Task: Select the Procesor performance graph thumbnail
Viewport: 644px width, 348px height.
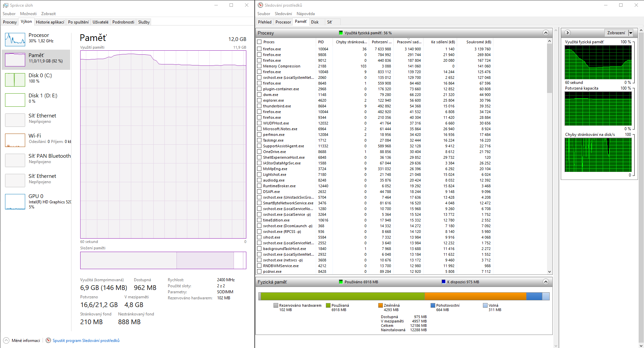Action: tap(15, 40)
